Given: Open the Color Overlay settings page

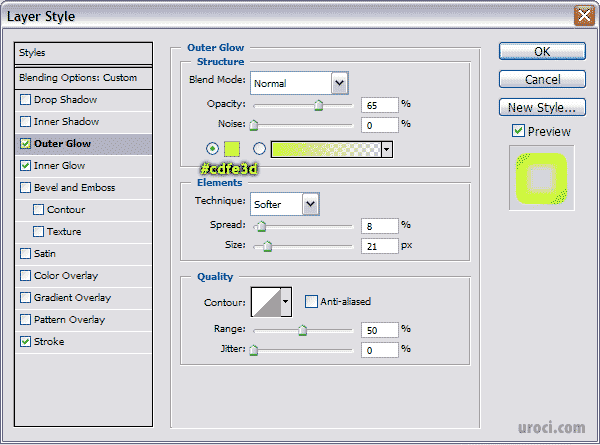Looking at the screenshot, I should click(x=66, y=276).
